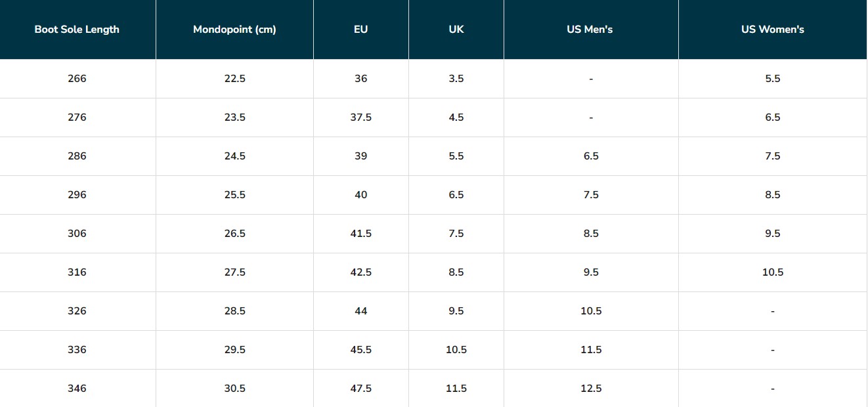The image size is (868, 407).
Task: Click the Mondopoint 23.5 cell
Action: pyautogui.click(x=234, y=118)
